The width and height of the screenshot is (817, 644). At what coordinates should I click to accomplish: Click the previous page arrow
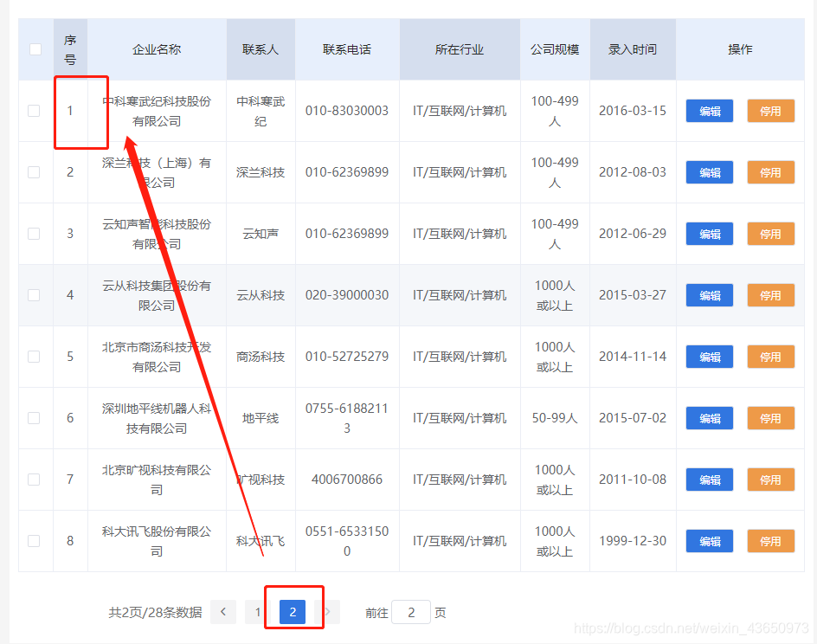click(x=223, y=612)
